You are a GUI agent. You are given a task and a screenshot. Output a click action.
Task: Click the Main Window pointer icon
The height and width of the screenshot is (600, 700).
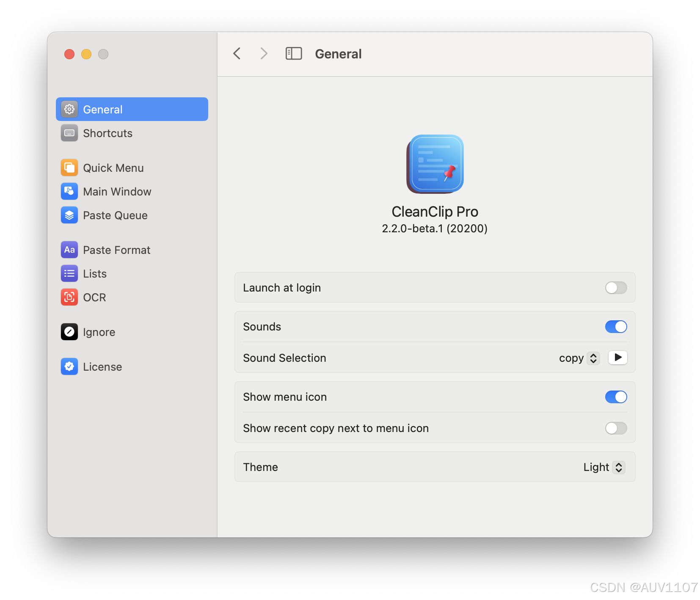click(69, 191)
